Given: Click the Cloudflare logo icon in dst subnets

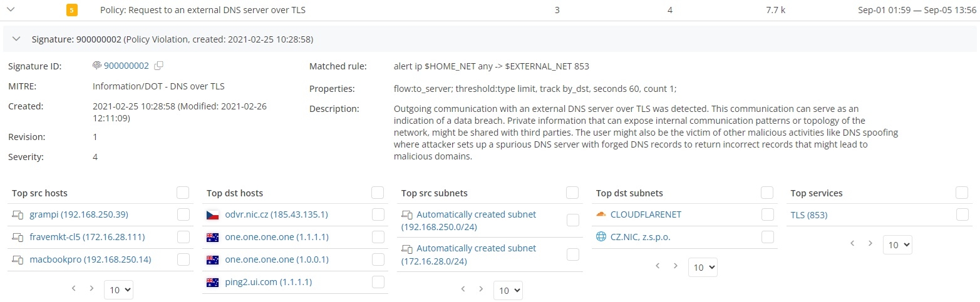Looking at the screenshot, I should (x=601, y=214).
